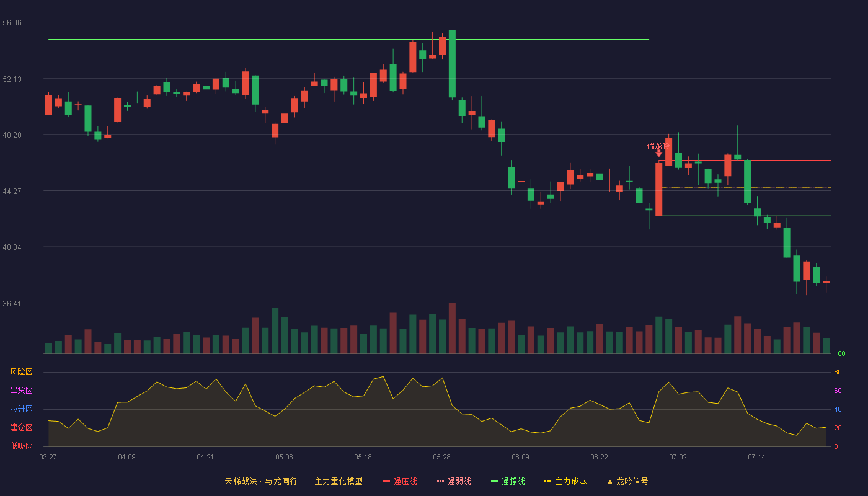Toggle the 强弱线 legend entry
This screenshot has height=496, width=868.
(x=454, y=481)
